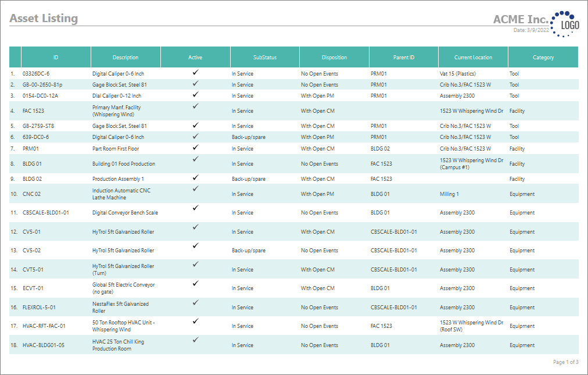
Task: Click the Active checkmark for CNC 02
Action: click(195, 189)
